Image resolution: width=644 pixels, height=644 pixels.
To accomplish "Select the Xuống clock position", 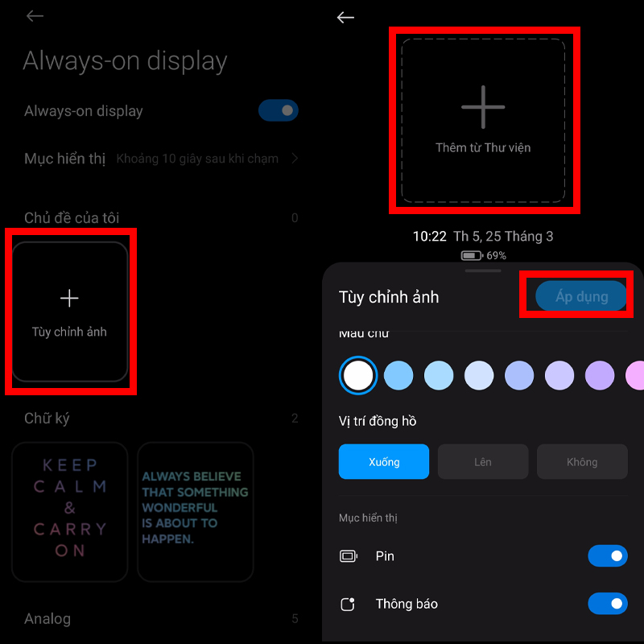I will click(384, 461).
